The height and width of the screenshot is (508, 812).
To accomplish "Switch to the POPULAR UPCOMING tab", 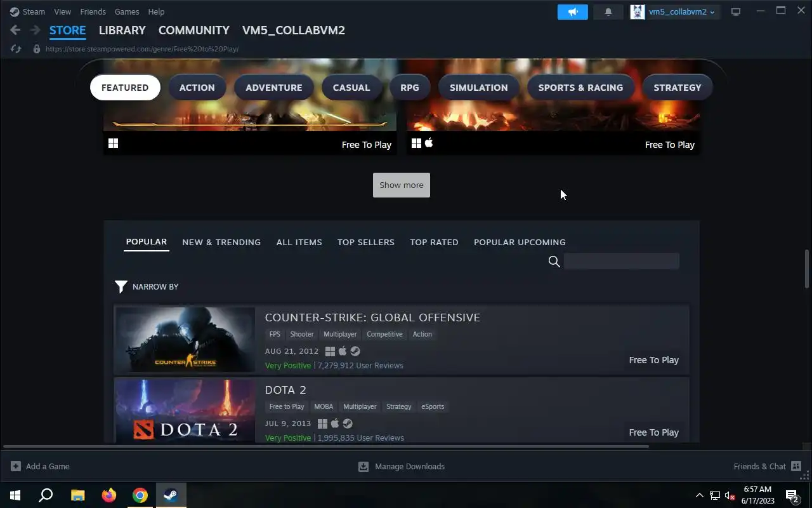I will point(520,242).
